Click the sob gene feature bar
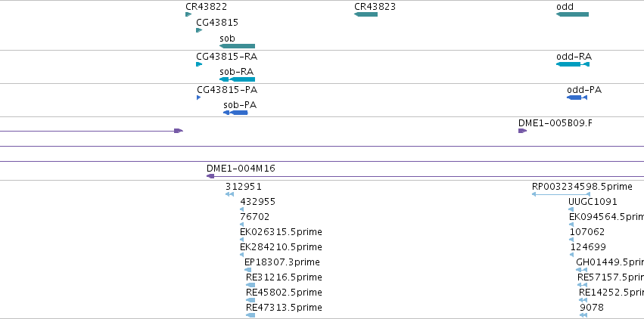644x319 pixels. [238, 46]
